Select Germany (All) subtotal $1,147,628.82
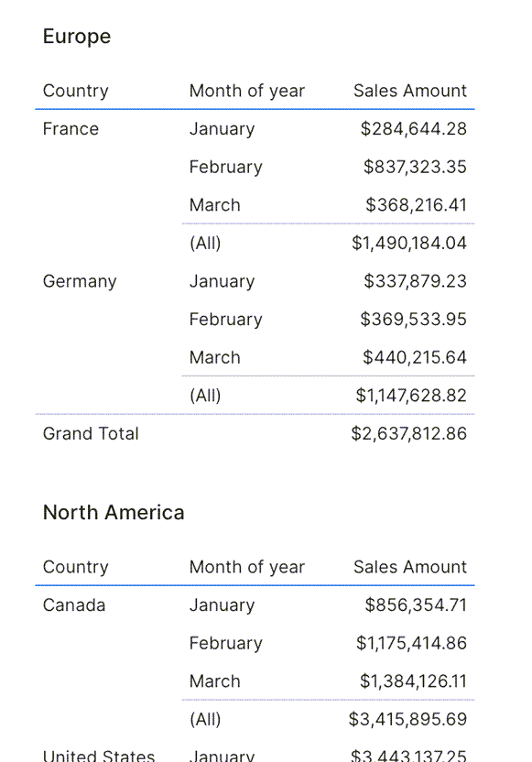This screenshot has width=532, height=762. pyautogui.click(x=411, y=396)
